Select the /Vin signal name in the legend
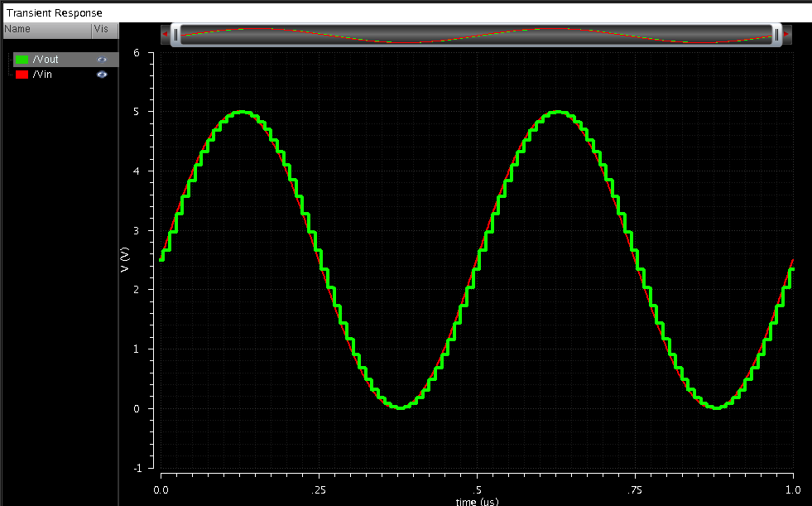 (x=42, y=75)
